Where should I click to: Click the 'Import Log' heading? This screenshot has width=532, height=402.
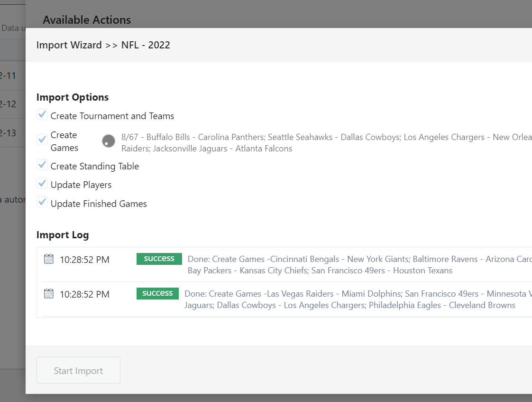[x=63, y=235]
